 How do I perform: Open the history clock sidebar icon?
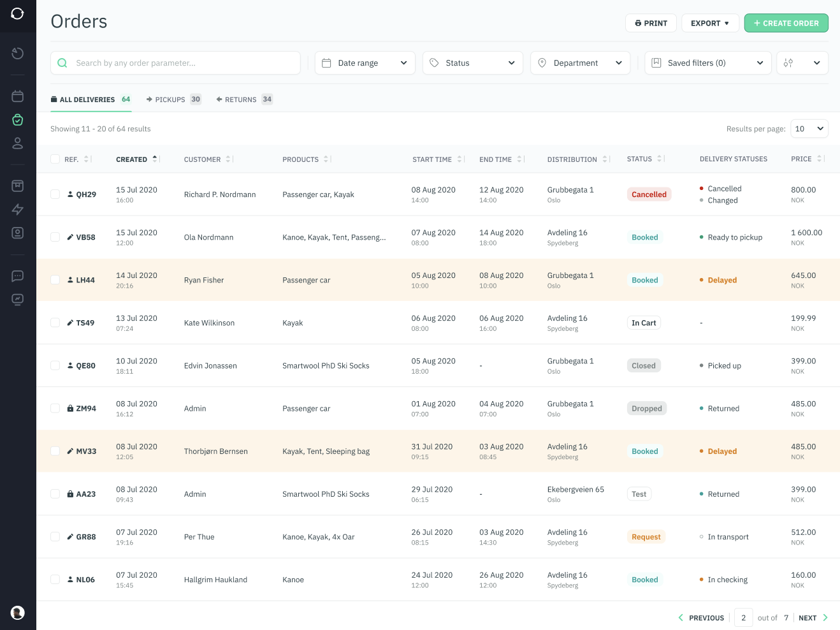point(18,54)
